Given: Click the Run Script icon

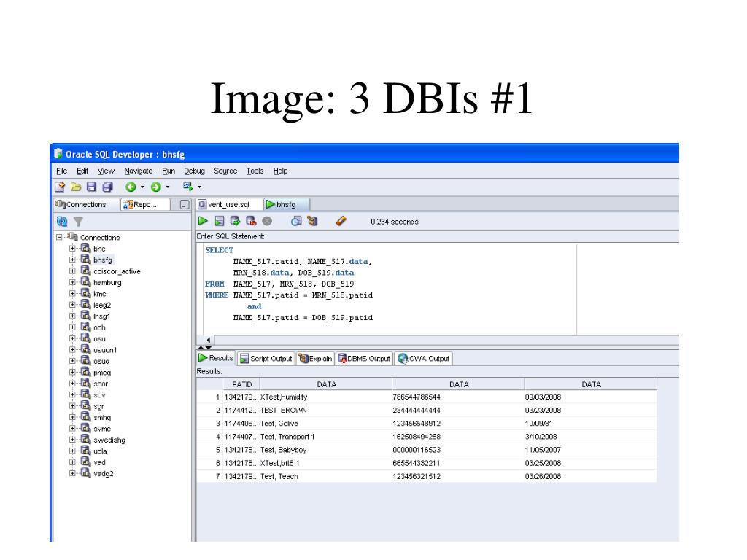Looking at the screenshot, I should (x=219, y=221).
